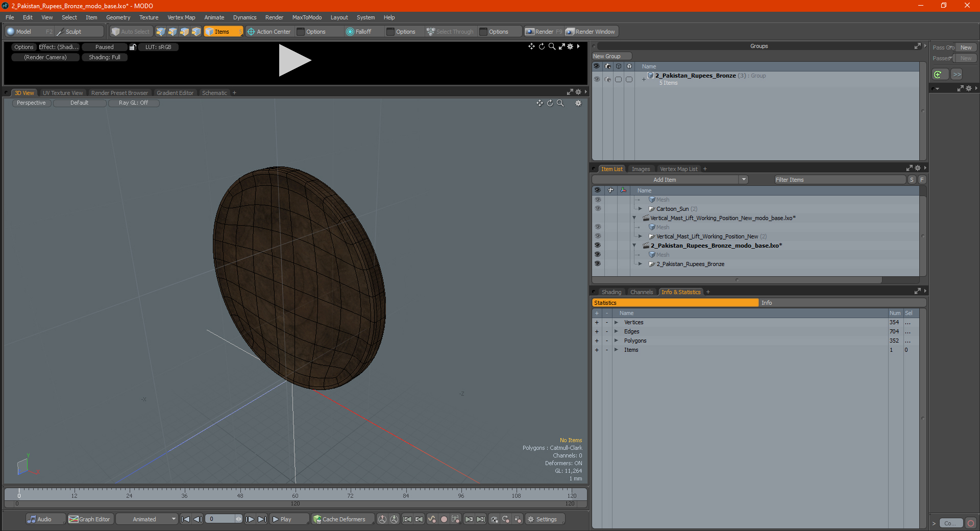Screen dimensions: 980x531
Task: Step to previous frame
Action: point(198,519)
